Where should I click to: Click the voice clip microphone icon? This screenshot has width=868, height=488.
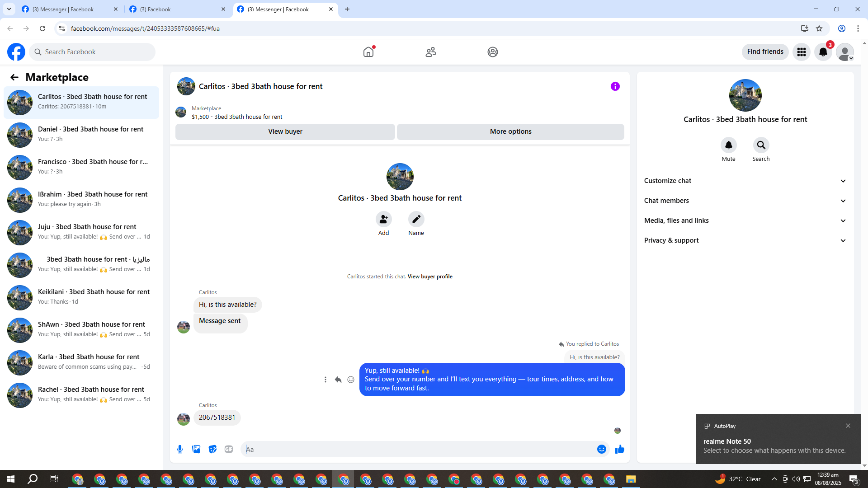pyautogui.click(x=180, y=449)
